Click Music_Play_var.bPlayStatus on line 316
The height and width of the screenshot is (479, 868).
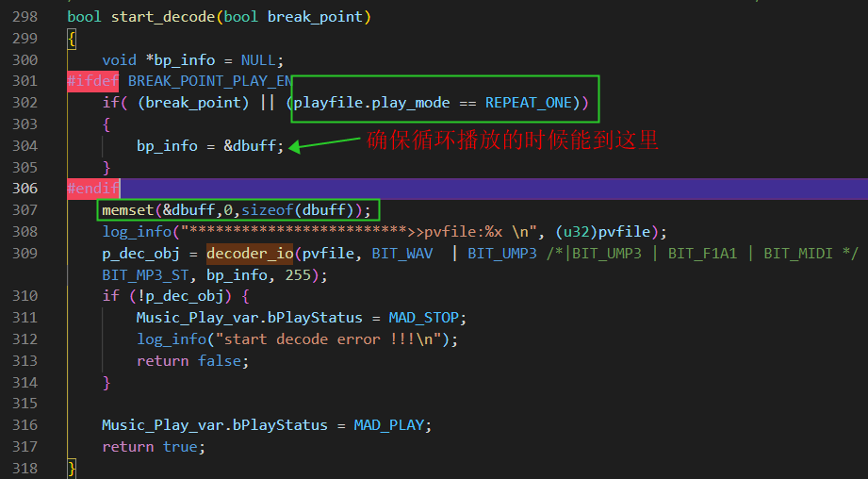(x=214, y=424)
